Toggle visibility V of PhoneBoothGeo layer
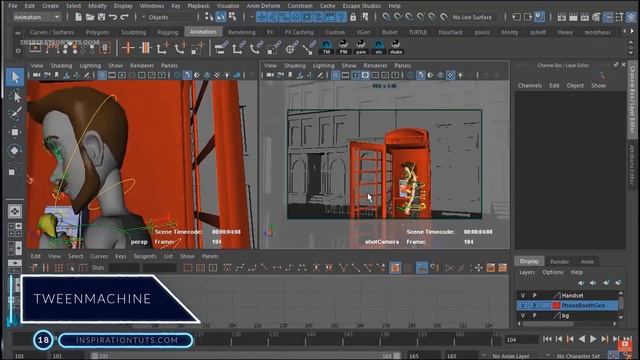Image resolution: width=640 pixels, height=360 pixels. (522, 305)
